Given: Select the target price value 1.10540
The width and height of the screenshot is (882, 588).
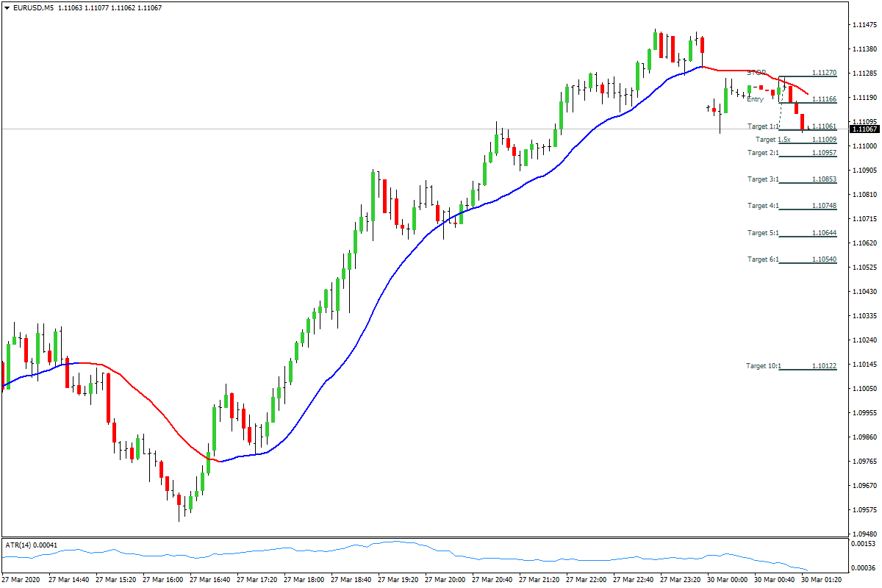Looking at the screenshot, I should 824,259.
